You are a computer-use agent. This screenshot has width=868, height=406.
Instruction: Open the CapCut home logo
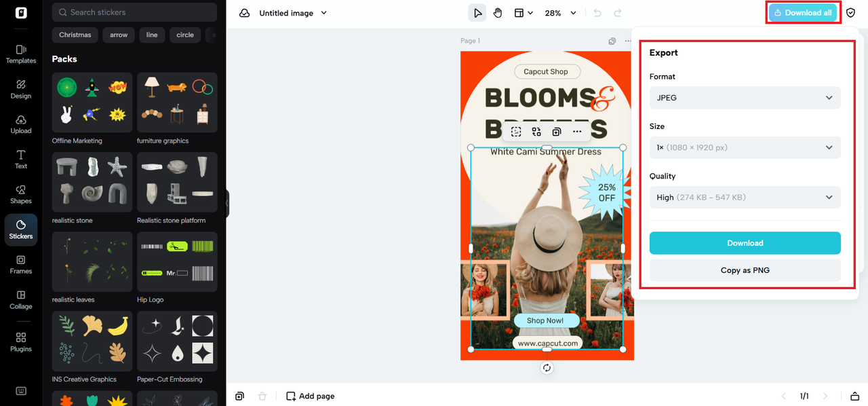(x=21, y=13)
